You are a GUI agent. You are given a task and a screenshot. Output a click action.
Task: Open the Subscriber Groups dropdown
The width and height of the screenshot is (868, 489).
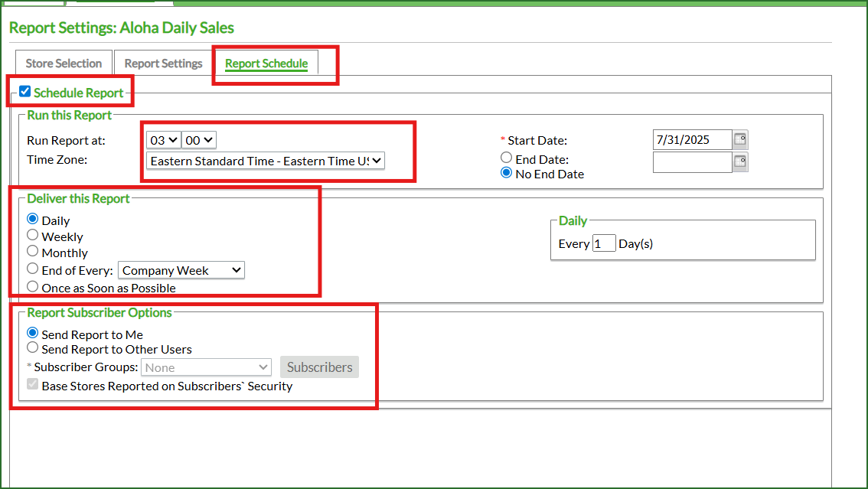206,367
